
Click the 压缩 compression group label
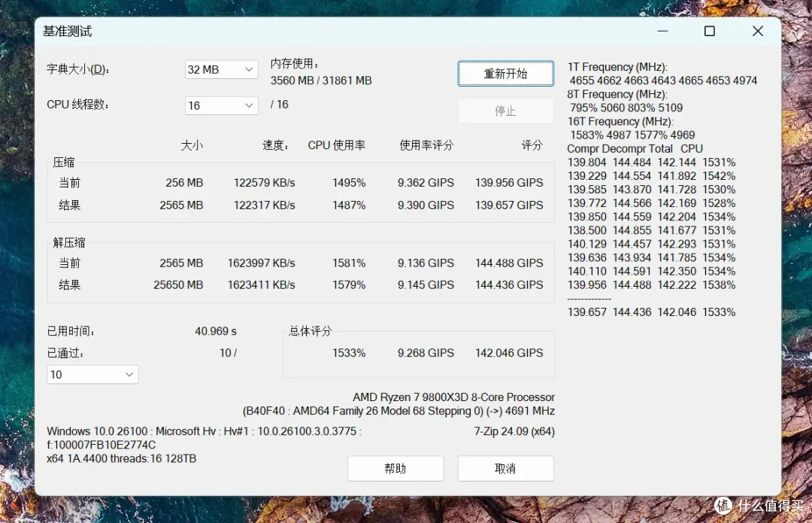pos(64,163)
